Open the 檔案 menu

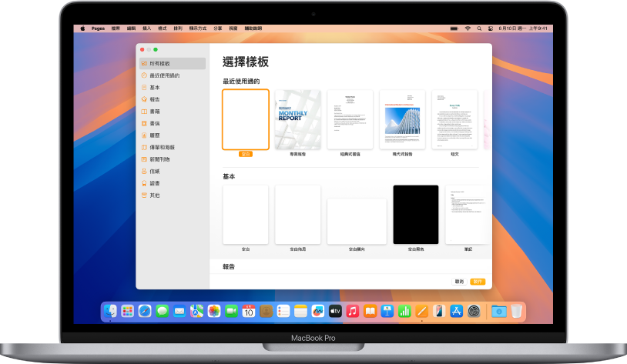116,28
